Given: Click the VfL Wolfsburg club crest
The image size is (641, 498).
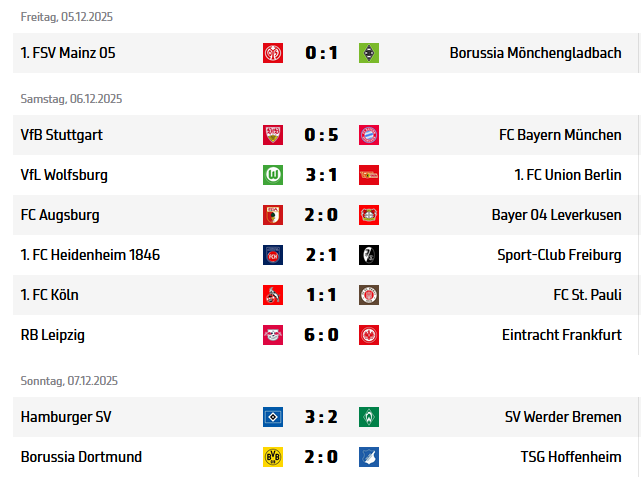Looking at the screenshot, I should click(x=273, y=175).
